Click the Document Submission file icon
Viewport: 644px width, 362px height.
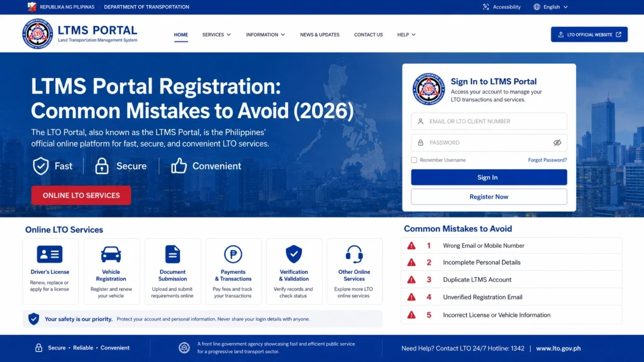172,254
